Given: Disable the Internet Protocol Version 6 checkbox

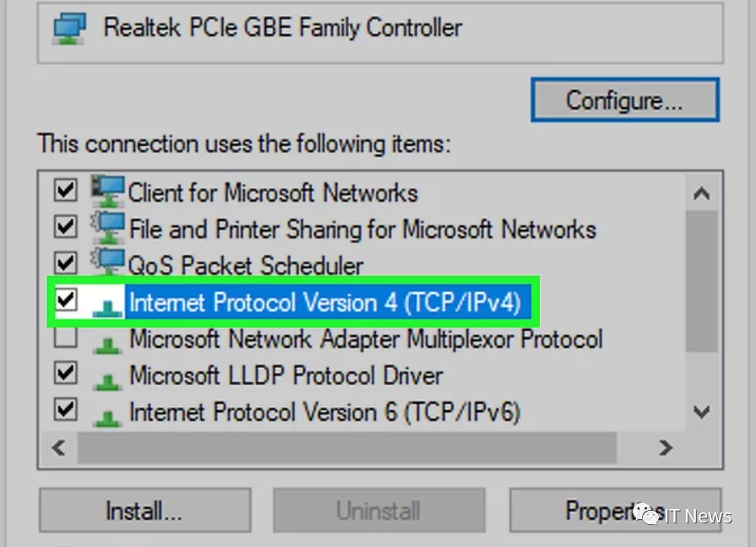Looking at the screenshot, I should 65,411.
